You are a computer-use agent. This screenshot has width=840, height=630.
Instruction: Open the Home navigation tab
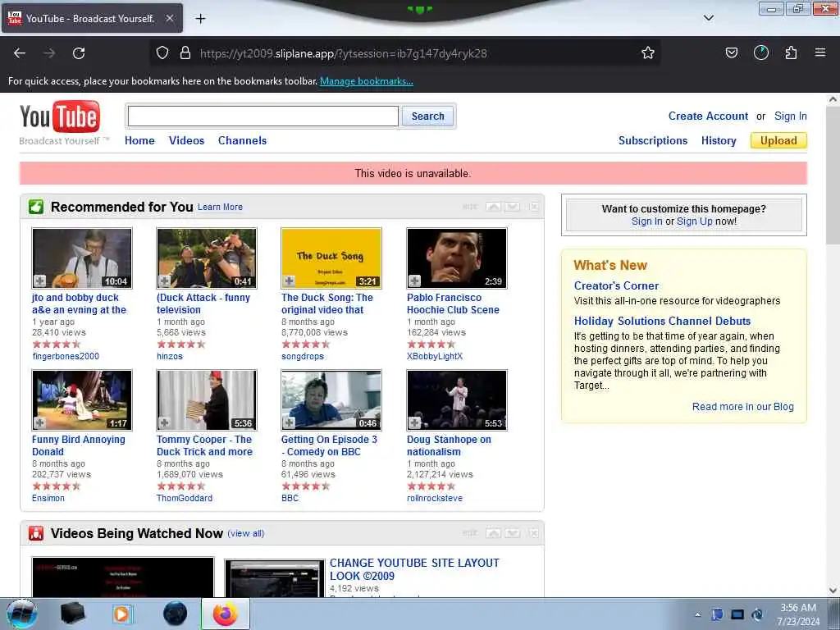[139, 140]
